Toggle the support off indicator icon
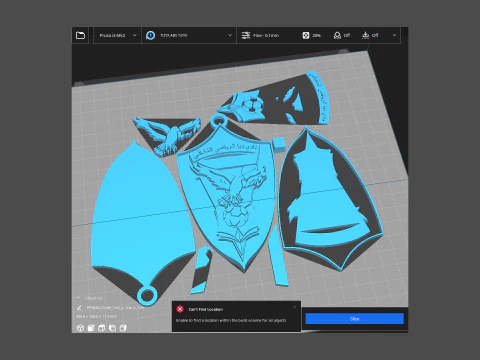 337,35
